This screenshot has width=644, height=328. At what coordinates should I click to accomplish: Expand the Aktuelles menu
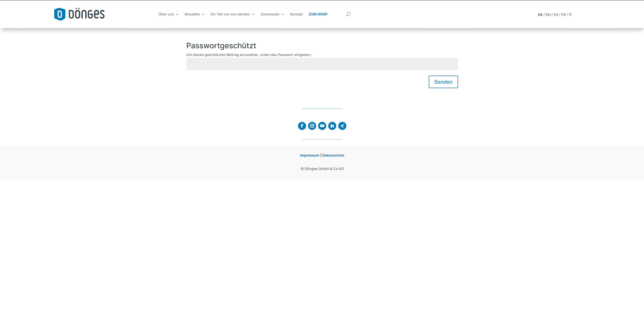194,14
